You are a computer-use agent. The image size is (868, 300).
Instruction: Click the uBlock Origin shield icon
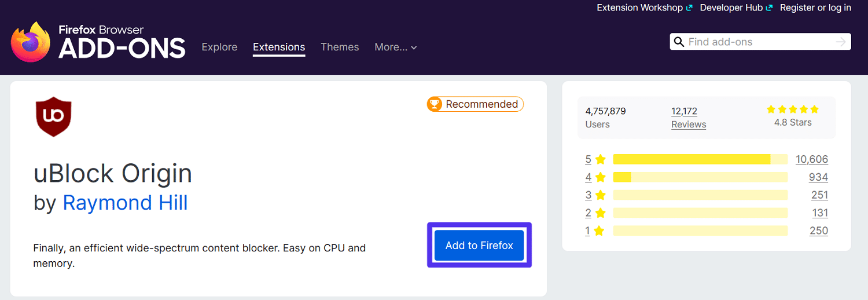(53, 117)
